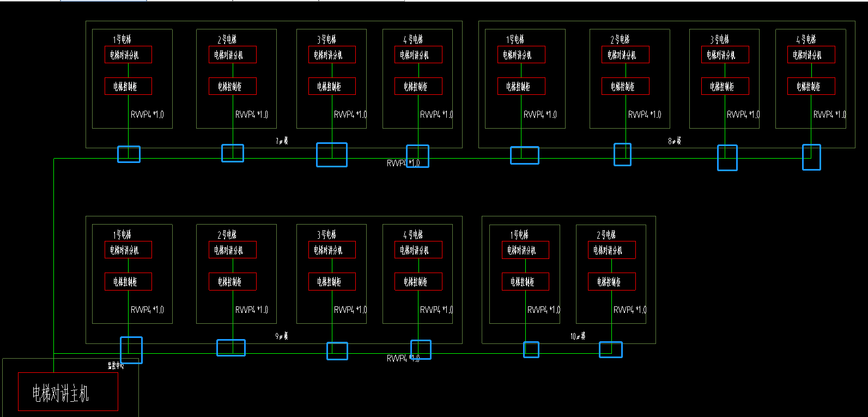Select 9#楼 elevator 4 电梯控制柜 box

pyautogui.click(x=418, y=281)
